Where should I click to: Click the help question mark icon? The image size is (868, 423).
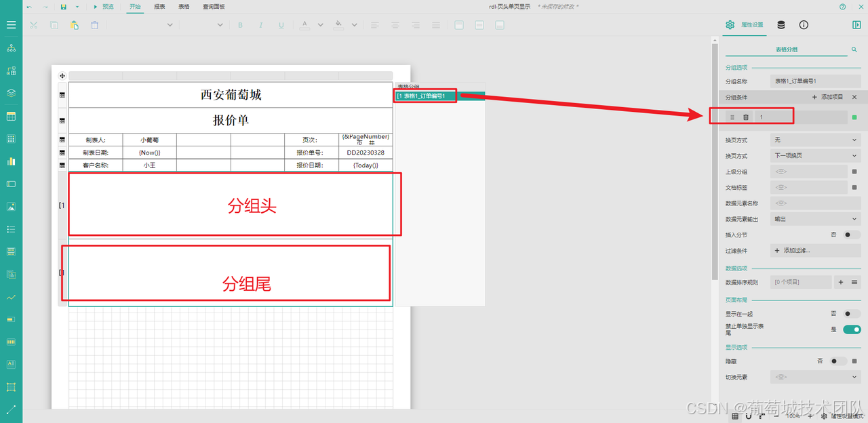(843, 7)
